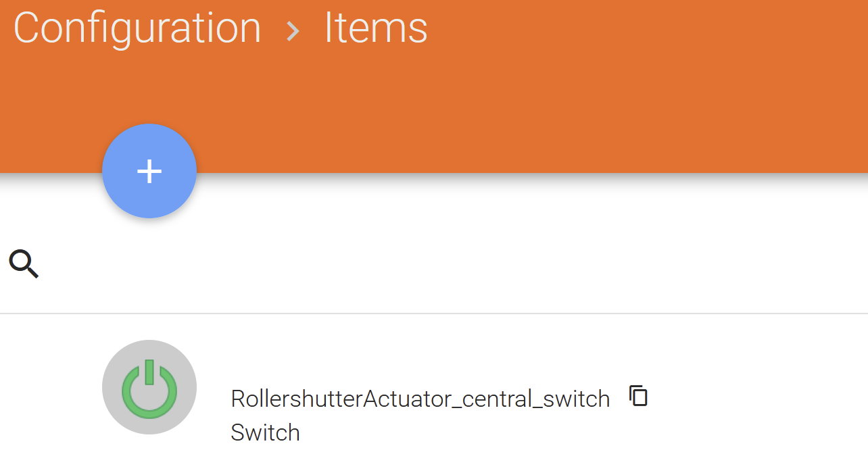868x475 pixels.
Task: Click the search magnifier icon
Action: [24, 264]
